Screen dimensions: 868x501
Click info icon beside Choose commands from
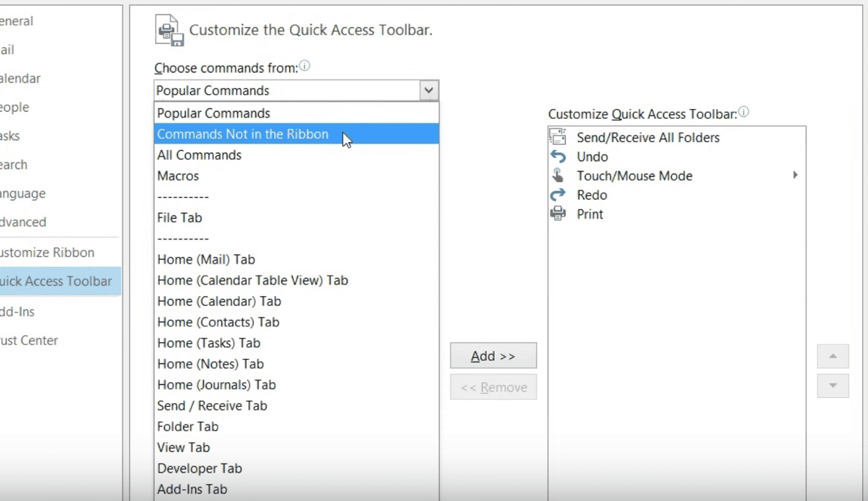305,66
